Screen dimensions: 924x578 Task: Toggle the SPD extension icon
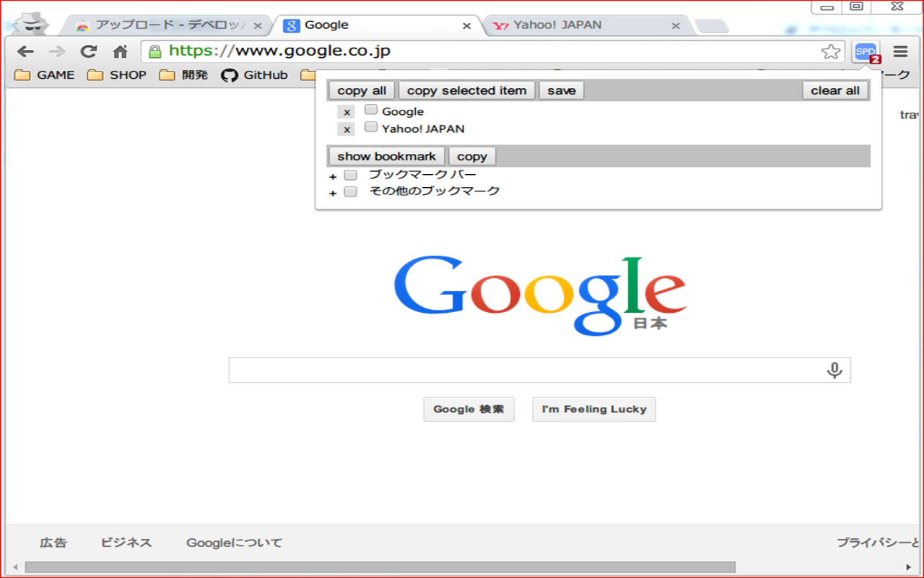point(866,51)
